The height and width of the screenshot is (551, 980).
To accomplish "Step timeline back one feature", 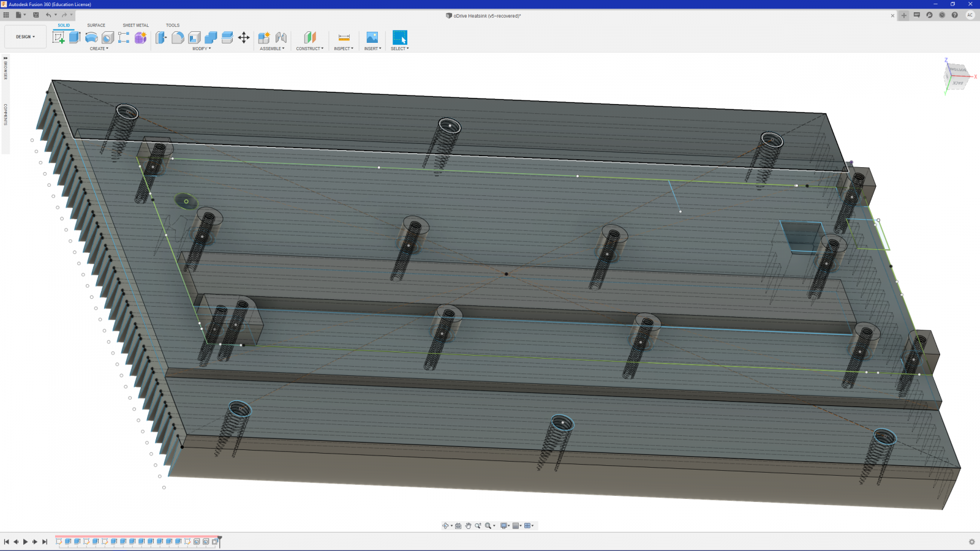I will pyautogui.click(x=16, y=542).
